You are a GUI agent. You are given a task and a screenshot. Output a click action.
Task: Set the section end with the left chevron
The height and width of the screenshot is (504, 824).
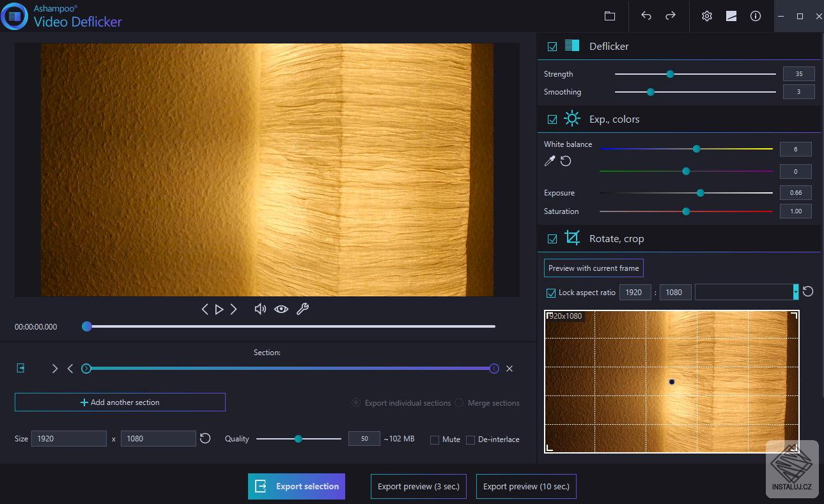[x=70, y=369]
